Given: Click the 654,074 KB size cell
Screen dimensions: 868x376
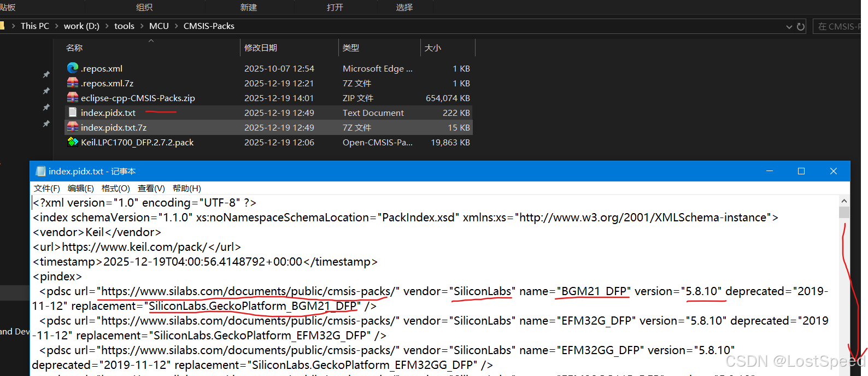Looking at the screenshot, I should pos(448,98).
